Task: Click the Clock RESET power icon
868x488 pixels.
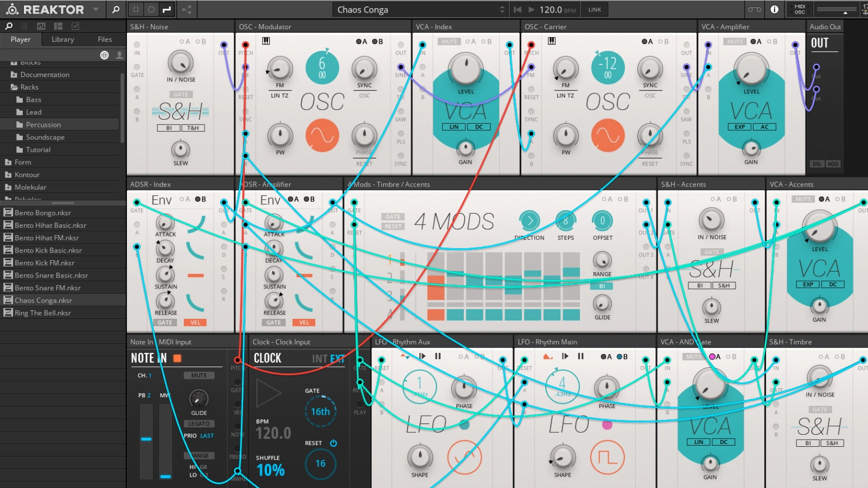Action: 333,443
